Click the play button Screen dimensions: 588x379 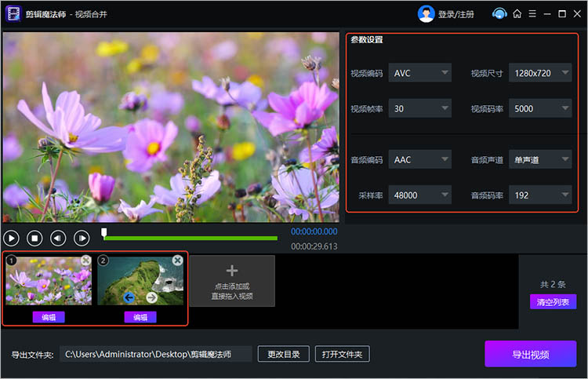click(11, 238)
